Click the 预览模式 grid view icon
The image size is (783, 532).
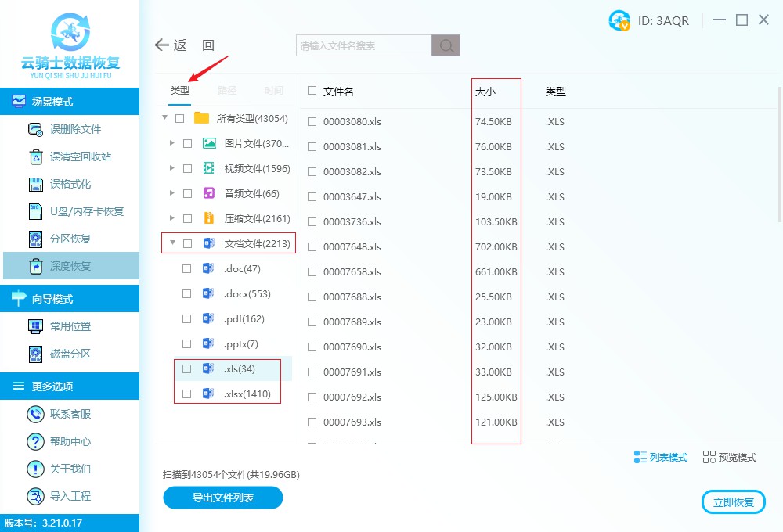pyautogui.click(x=709, y=457)
